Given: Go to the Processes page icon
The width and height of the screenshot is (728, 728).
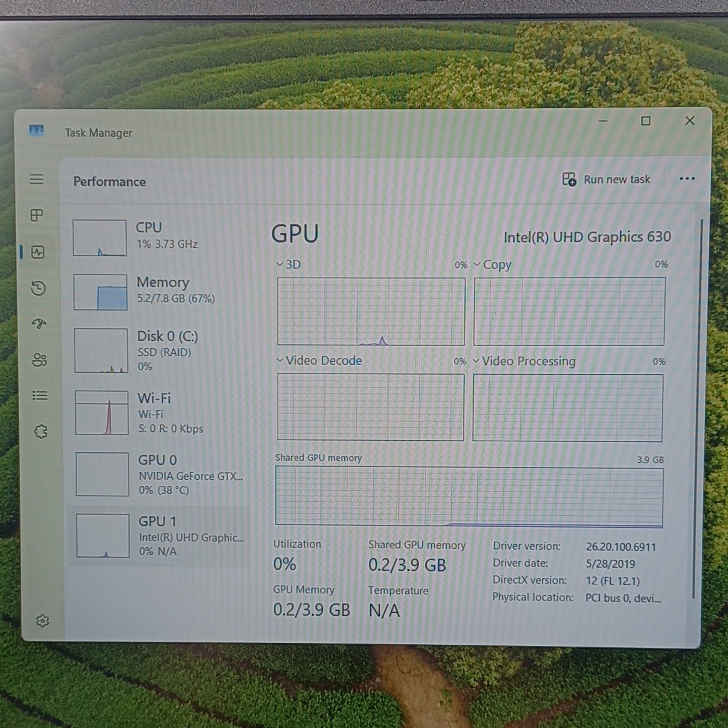Looking at the screenshot, I should click(37, 216).
